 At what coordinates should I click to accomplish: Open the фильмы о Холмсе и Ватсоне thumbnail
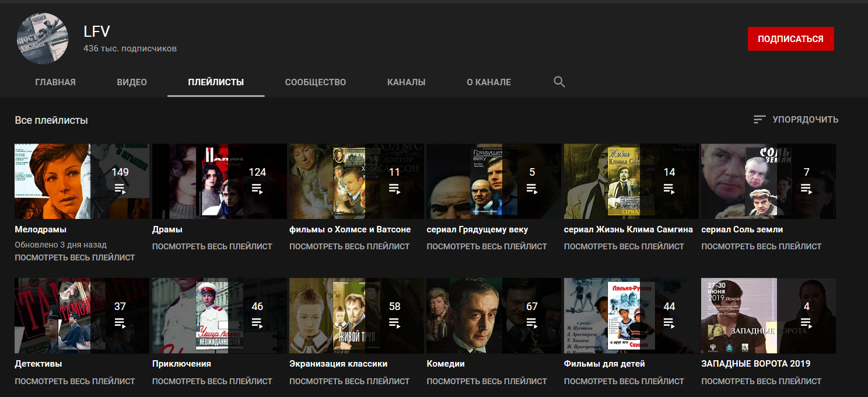(x=356, y=181)
